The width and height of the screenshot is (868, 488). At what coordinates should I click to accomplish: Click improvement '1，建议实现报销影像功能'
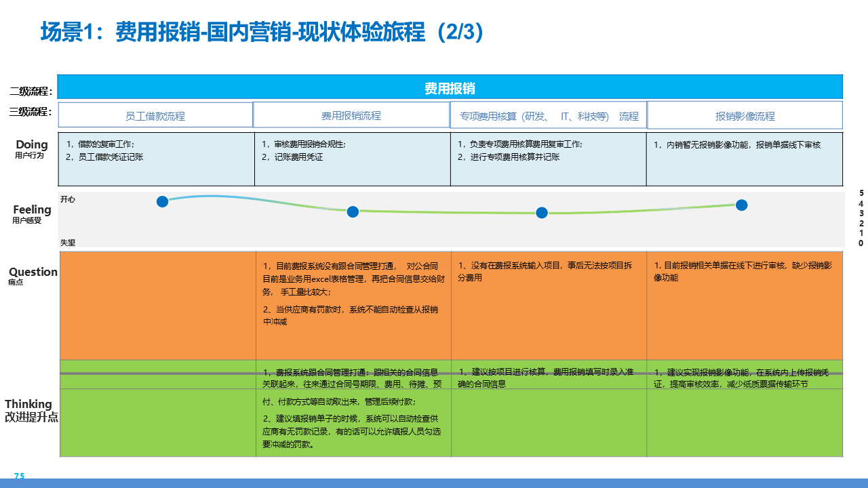(742, 378)
